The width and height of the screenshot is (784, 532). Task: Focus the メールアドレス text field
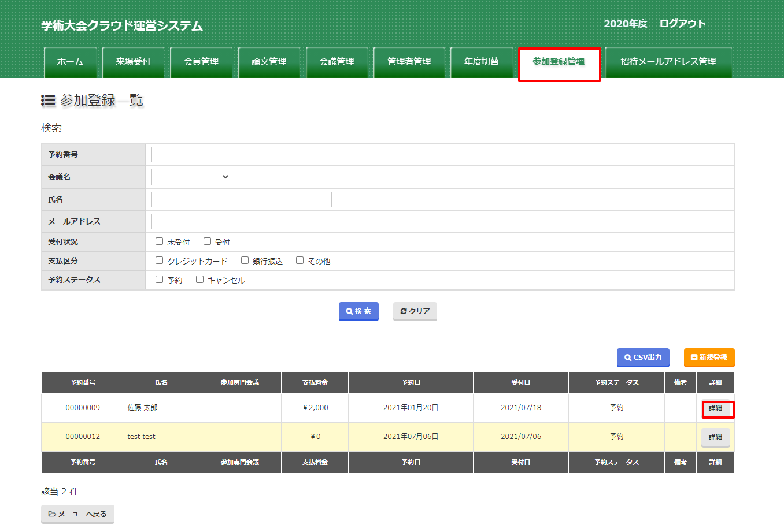click(328, 221)
